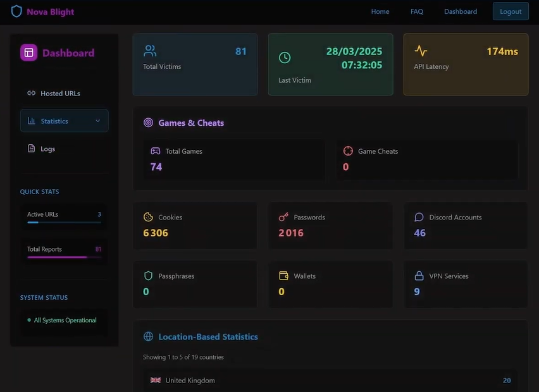
Task: Click the Wallets icon
Action: (x=283, y=276)
